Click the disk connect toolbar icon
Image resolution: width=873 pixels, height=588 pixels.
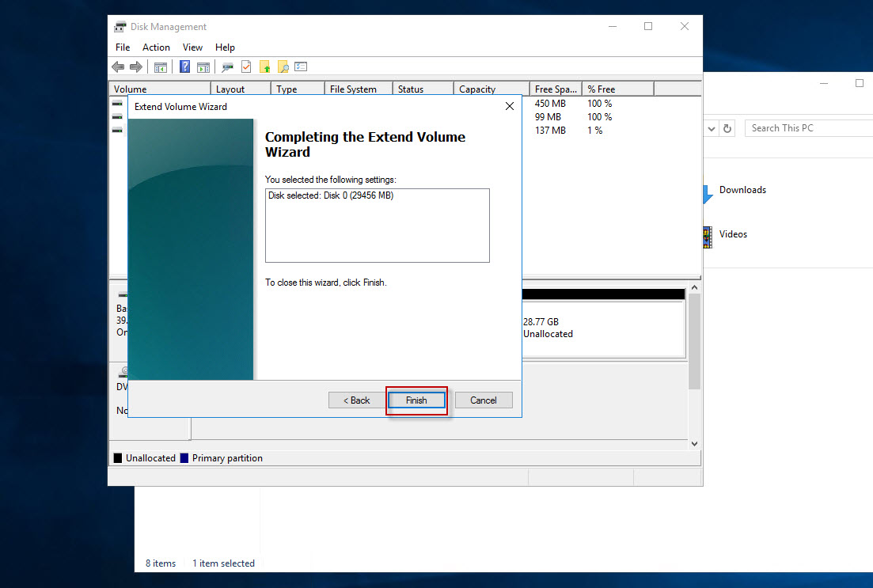[x=227, y=67]
